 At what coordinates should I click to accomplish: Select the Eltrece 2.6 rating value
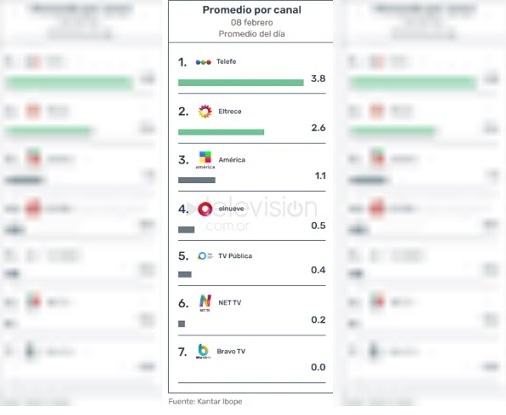(x=318, y=128)
